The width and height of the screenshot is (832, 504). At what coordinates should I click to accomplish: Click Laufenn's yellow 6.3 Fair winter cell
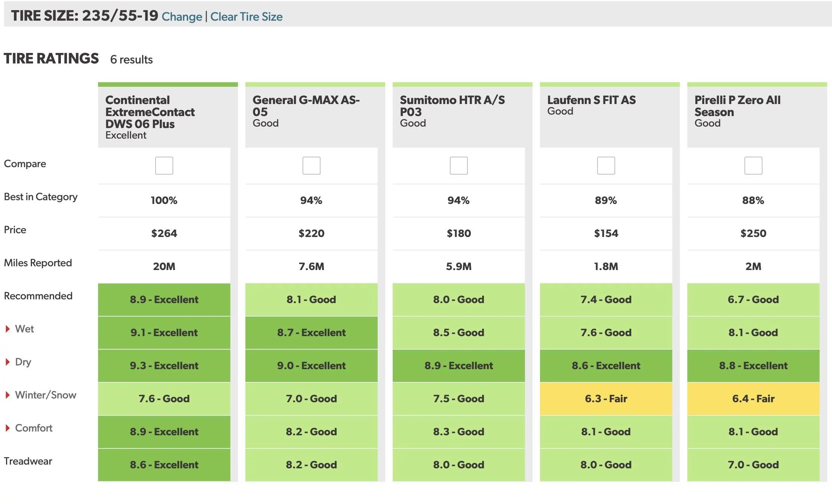point(606,399)
